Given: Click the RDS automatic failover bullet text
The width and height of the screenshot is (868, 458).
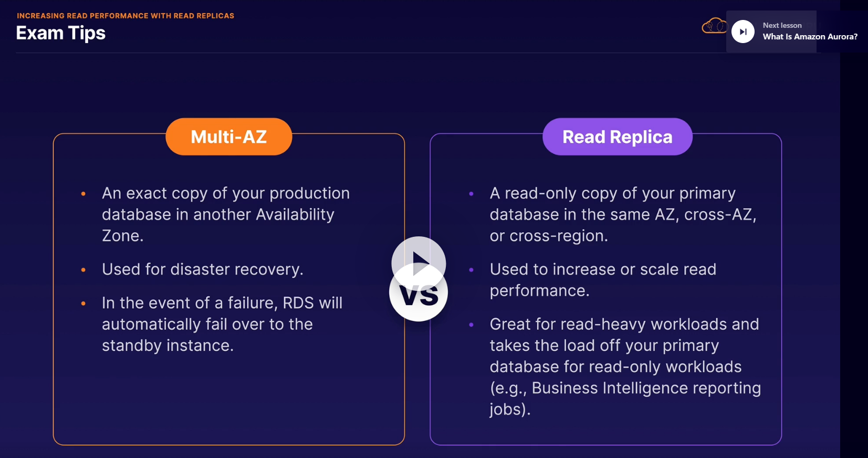Looking at the screenshot, I should coord(222,324).
